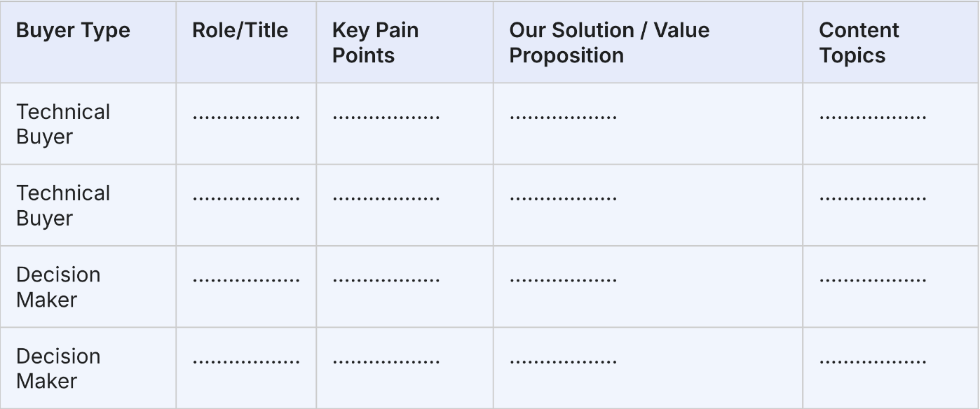Select Role/Title placeholder in second Technical Buyer row

(x=246, y=197)
